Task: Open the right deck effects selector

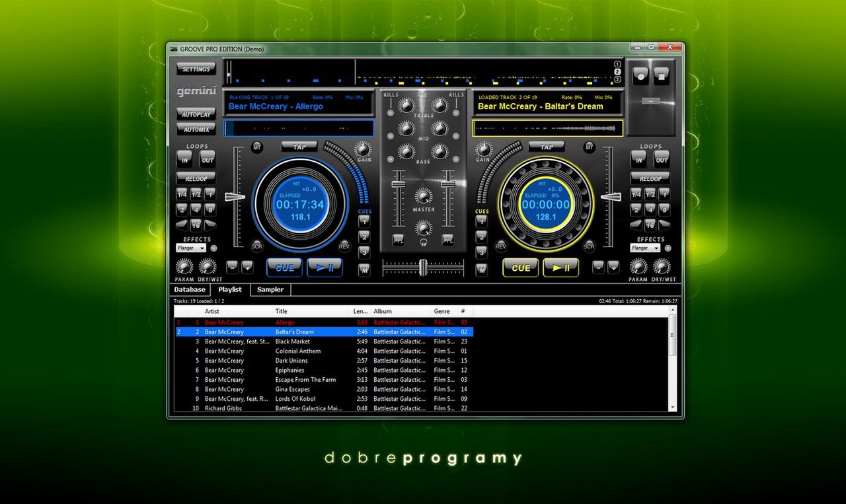Action: pyautogui.click(x=644, y=248)
